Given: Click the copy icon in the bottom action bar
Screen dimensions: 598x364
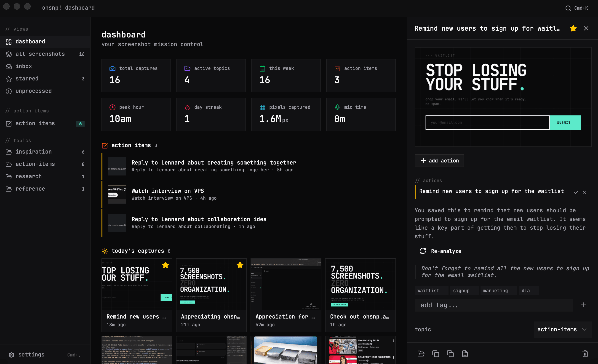Looking at the screenshot, I should pos(435,354).
